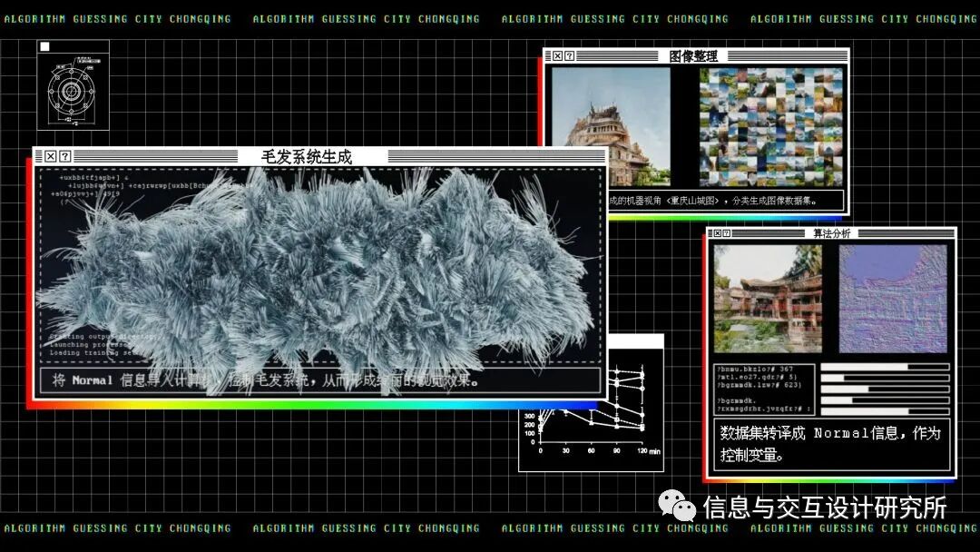Click help question icon in 算法分析 window
This screenshot has height=552, width=980.
point(726,233)
